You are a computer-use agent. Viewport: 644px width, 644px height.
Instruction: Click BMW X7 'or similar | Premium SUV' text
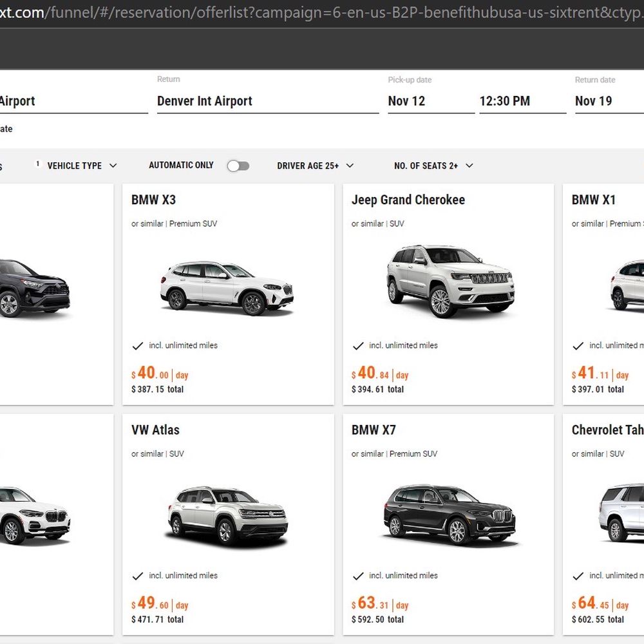click(394, 454)
